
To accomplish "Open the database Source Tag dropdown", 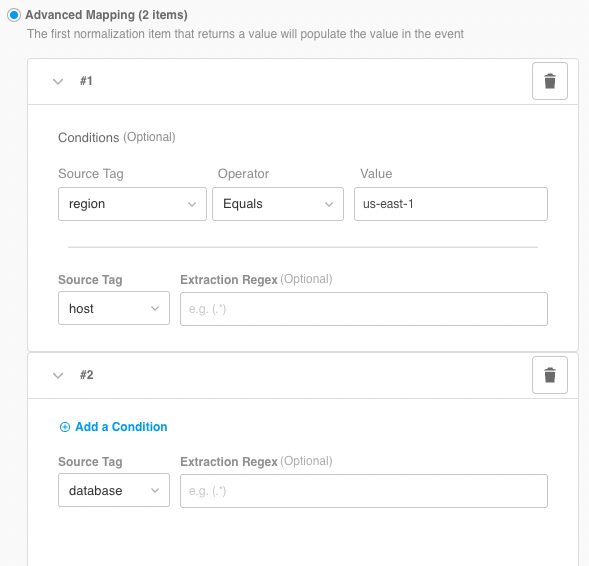I will [114, 491].
